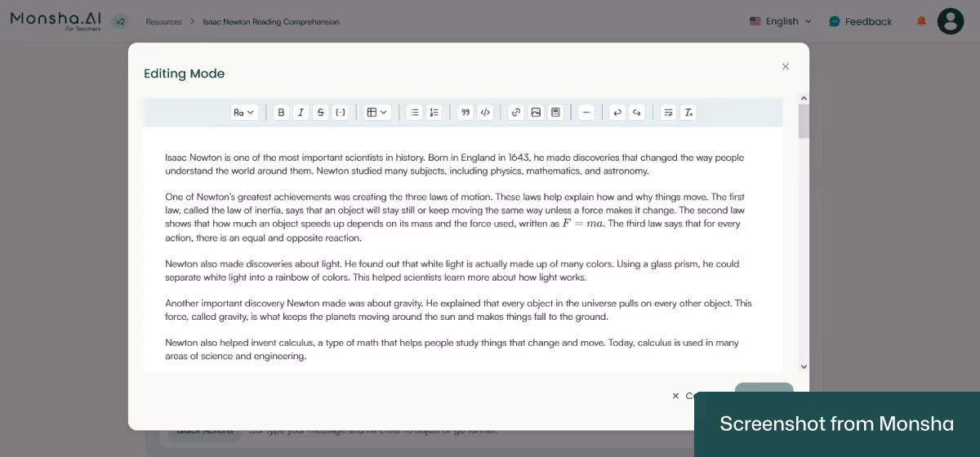Click the F = ma formula

[x=583, y=224]
